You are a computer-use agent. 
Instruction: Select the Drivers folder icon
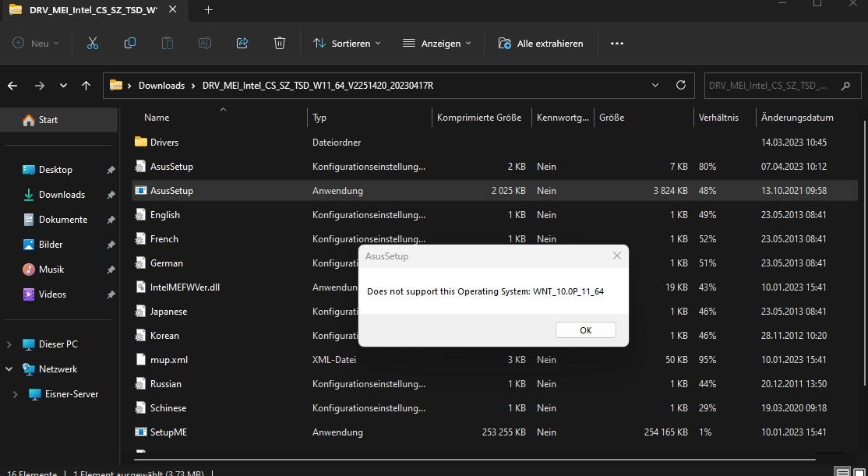coord(140,143)
